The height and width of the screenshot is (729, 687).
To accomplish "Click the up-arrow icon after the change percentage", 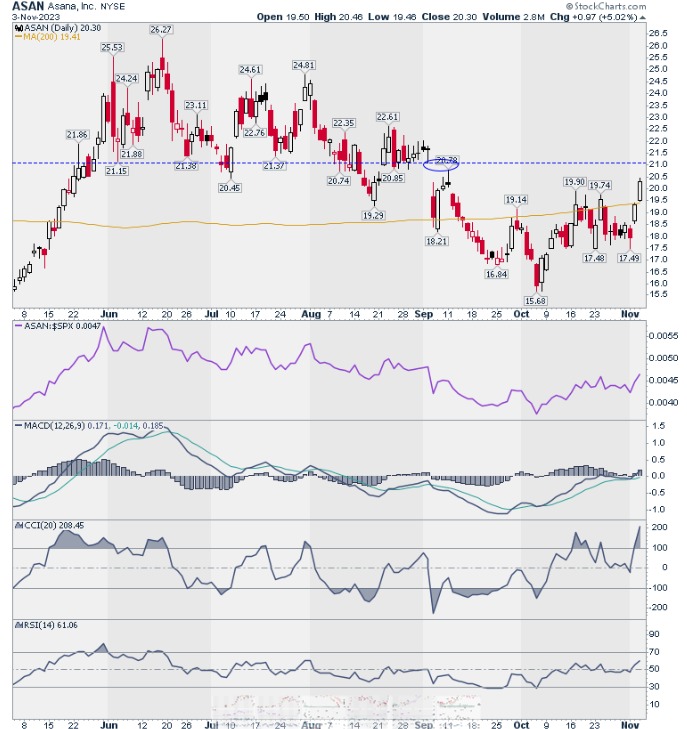I will point(642,17).
